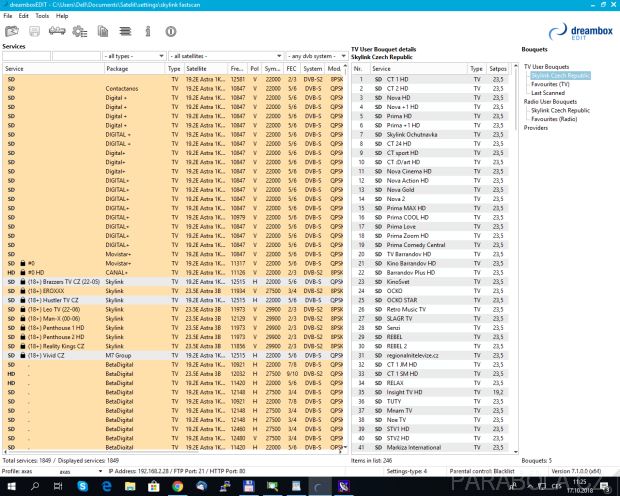Click the bouquet details vertical scrollbar

[516, 258]
